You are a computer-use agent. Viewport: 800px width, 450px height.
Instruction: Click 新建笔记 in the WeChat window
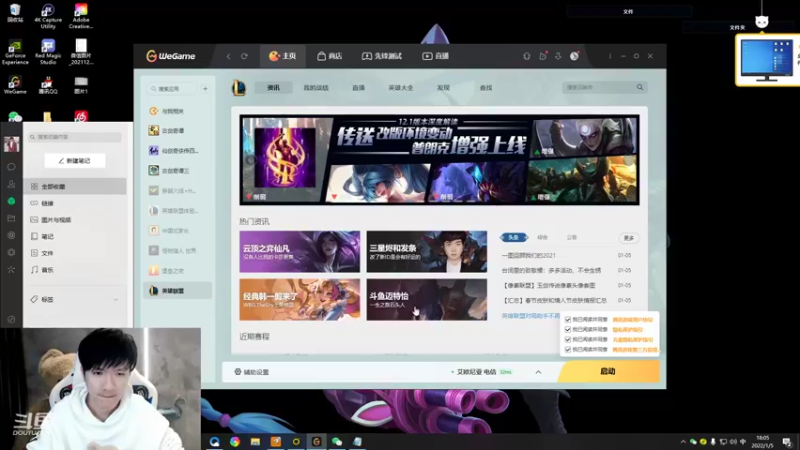[75, 161]
